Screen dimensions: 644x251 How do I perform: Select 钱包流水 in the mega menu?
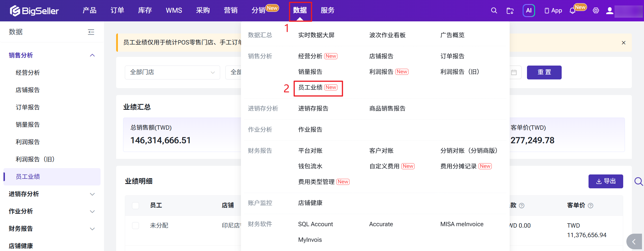[310, 166]
